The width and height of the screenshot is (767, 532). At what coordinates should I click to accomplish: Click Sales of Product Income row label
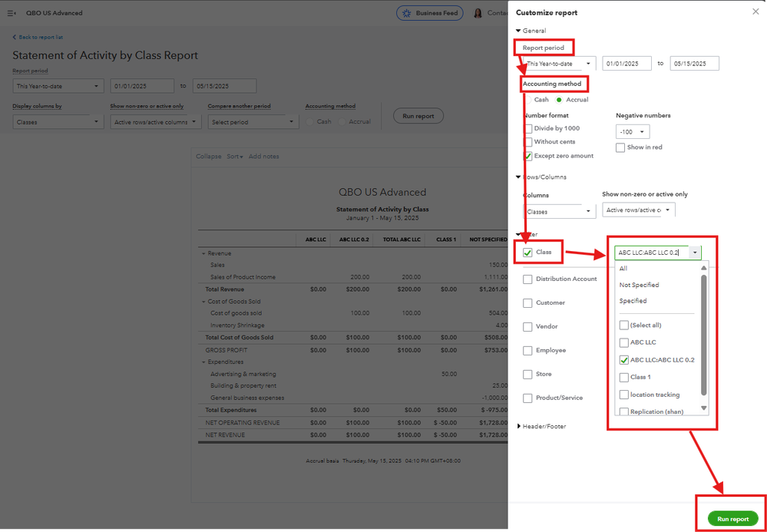coord(243,277)
